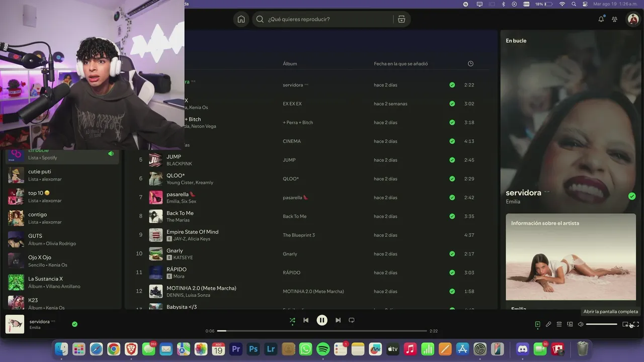Toggle saved checkmark on QLOO* row
The image size is (644, 362).
tap(452, 179)
